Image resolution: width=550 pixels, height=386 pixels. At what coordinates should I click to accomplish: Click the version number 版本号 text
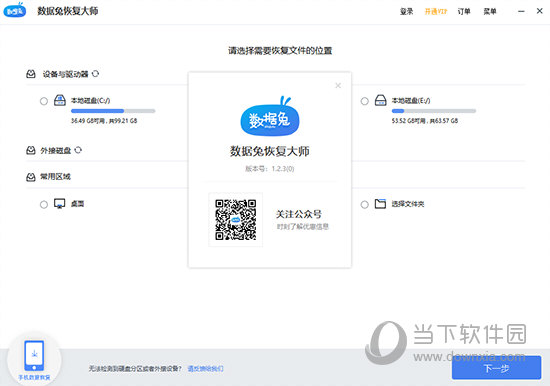(x=269, y=169)
